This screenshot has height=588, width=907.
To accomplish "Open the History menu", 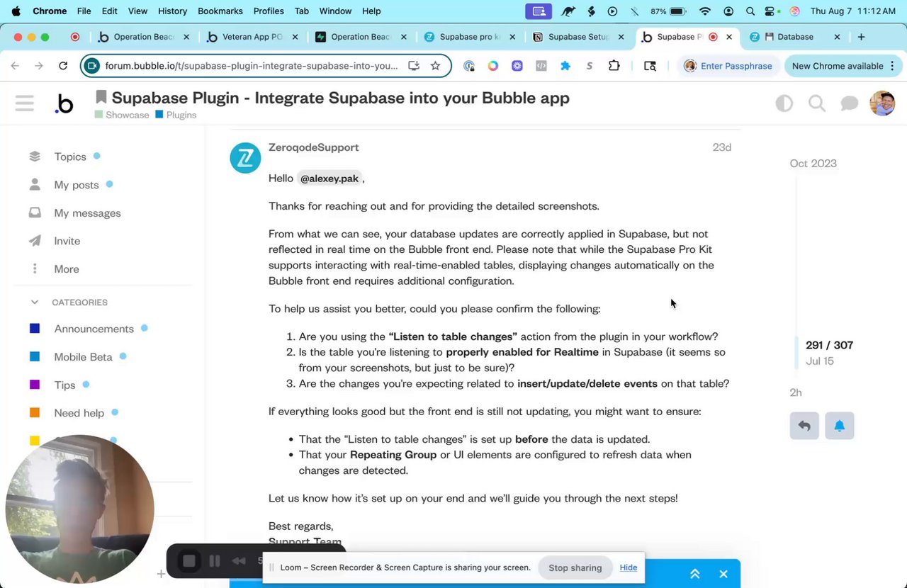I will (172, 11).
